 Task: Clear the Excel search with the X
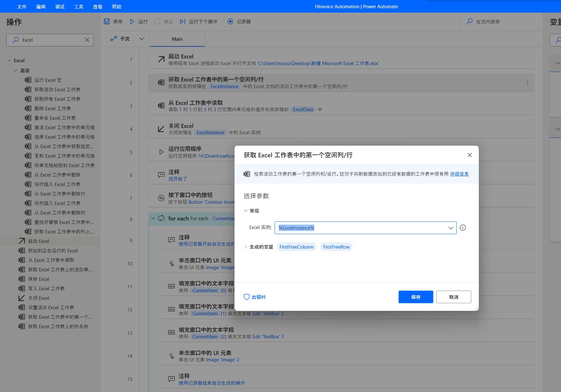87,40
